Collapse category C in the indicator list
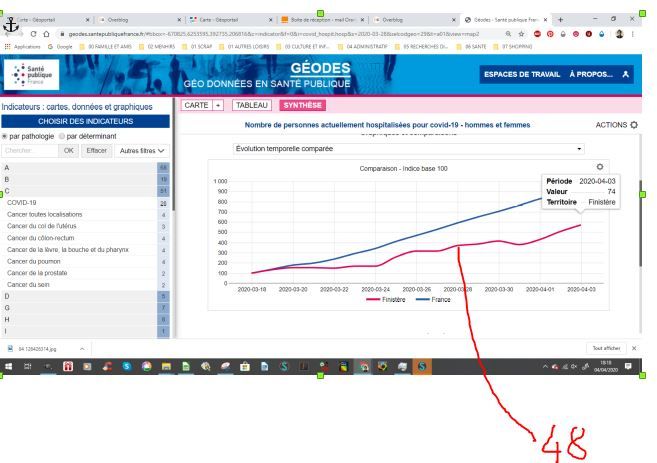Viewport: 657px width, 463px height. point(85,191)
